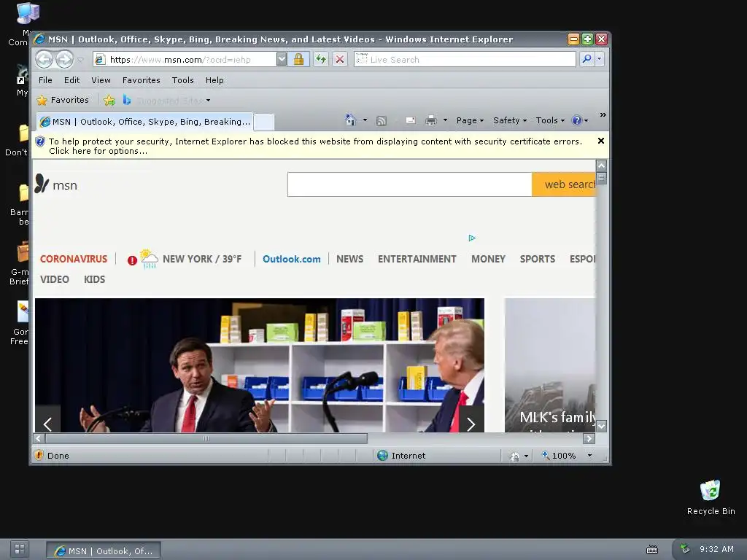This screenshot has width=747, height=560.
Task: Open the Favorites menu
Action: click(141, 80)
